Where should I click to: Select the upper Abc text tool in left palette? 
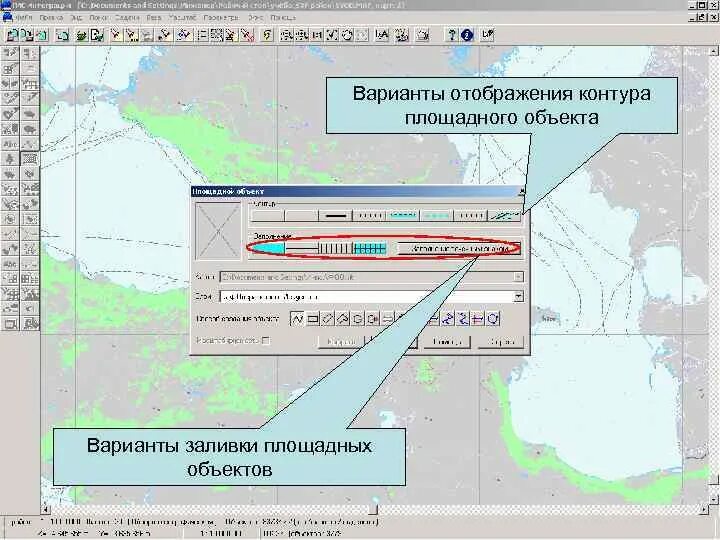pyautogui.click(x=10, y=144)
